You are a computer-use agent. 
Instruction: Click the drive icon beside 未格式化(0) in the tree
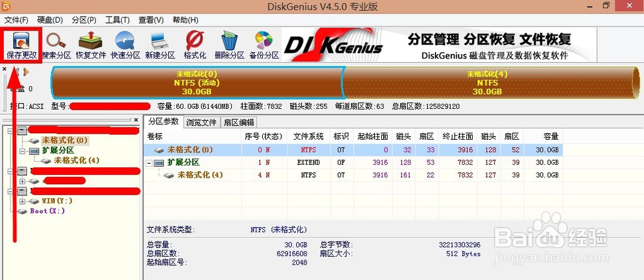click(x=34, y=141)
